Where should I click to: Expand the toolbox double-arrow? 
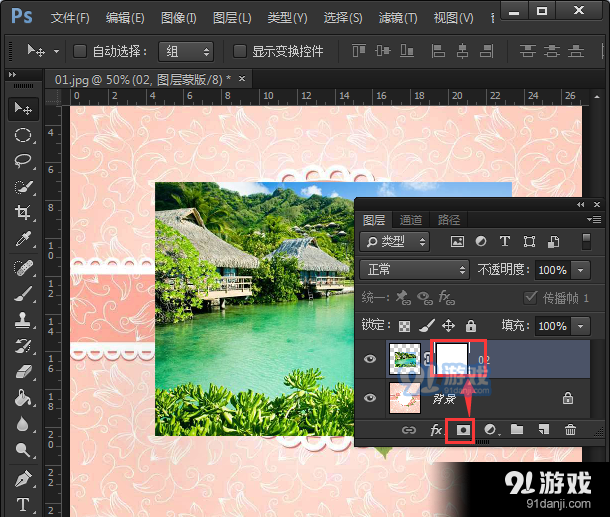pos(12,74)
